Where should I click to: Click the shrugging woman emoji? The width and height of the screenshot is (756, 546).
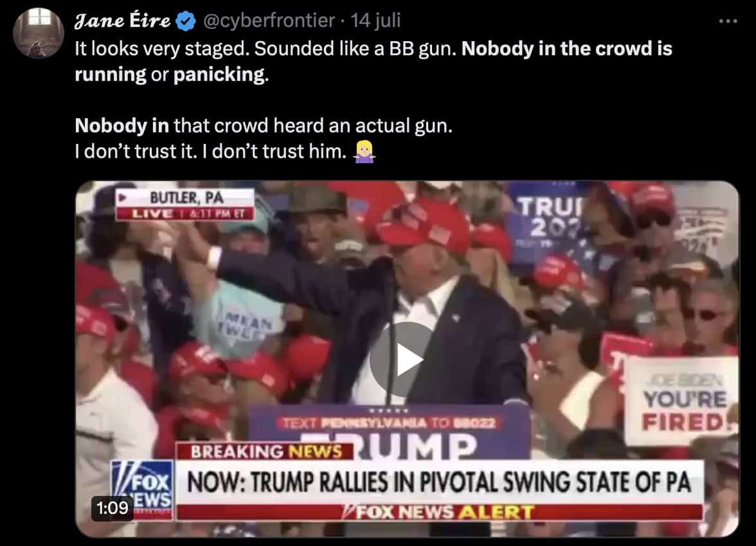364,152
